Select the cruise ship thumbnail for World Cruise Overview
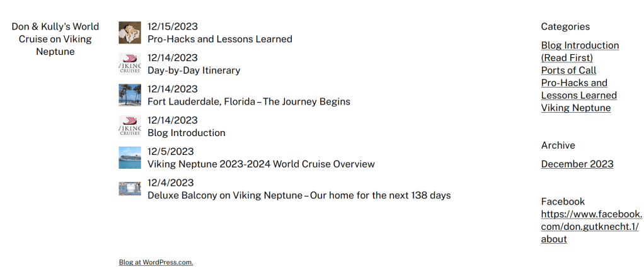 click(x=129, y=158)
